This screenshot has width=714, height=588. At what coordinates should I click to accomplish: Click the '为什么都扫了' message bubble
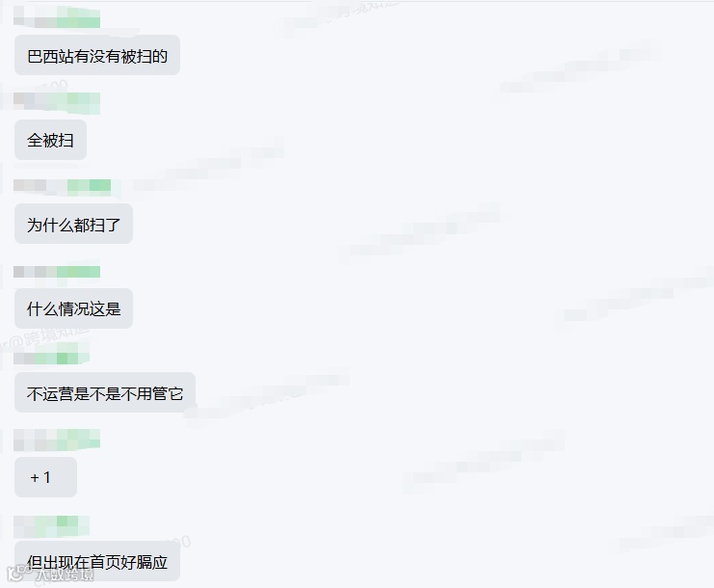tap(73, 224)
